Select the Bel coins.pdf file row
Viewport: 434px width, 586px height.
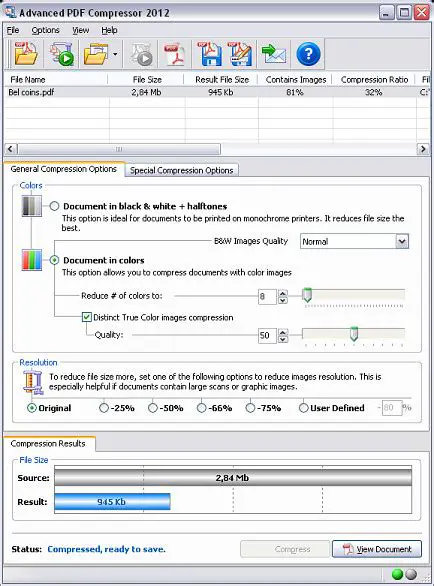click(217, 92)
